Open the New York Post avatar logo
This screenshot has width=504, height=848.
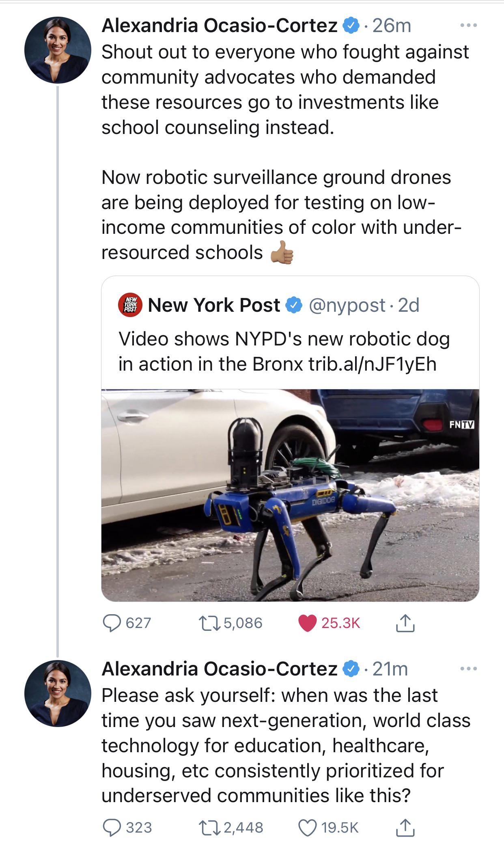(x=130, y=305)
